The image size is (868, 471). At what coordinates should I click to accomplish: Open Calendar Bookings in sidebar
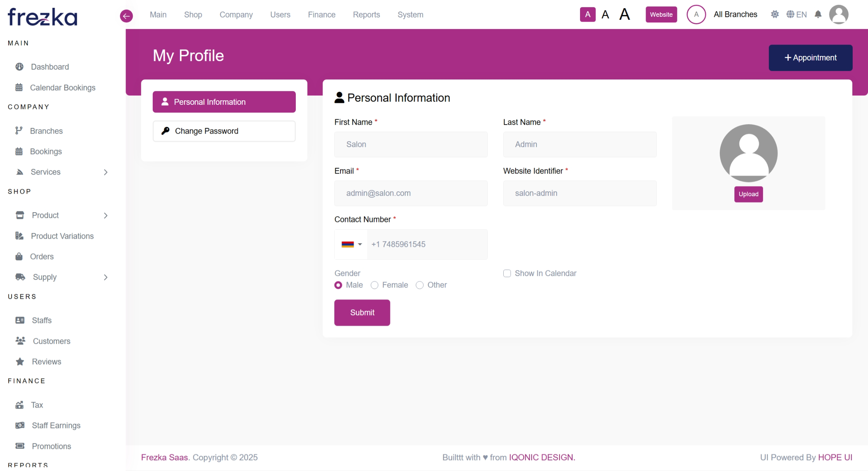click(63, 88)
